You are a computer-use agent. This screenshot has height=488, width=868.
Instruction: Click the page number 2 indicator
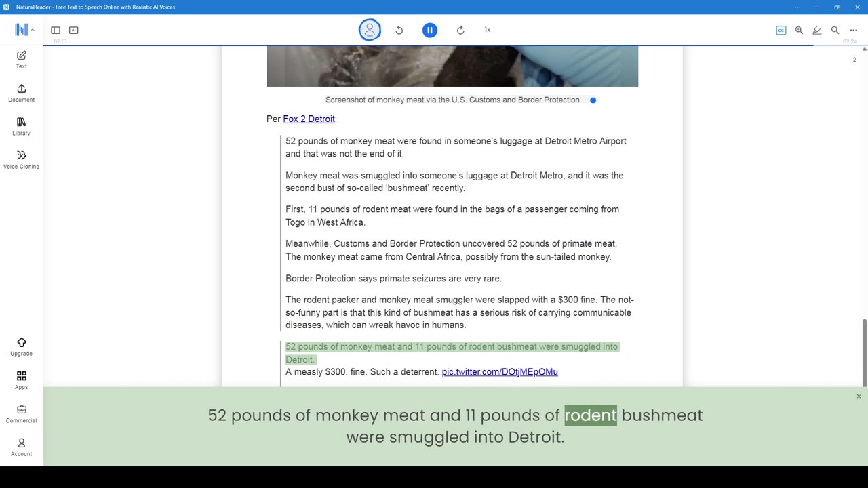click(854, 60)
